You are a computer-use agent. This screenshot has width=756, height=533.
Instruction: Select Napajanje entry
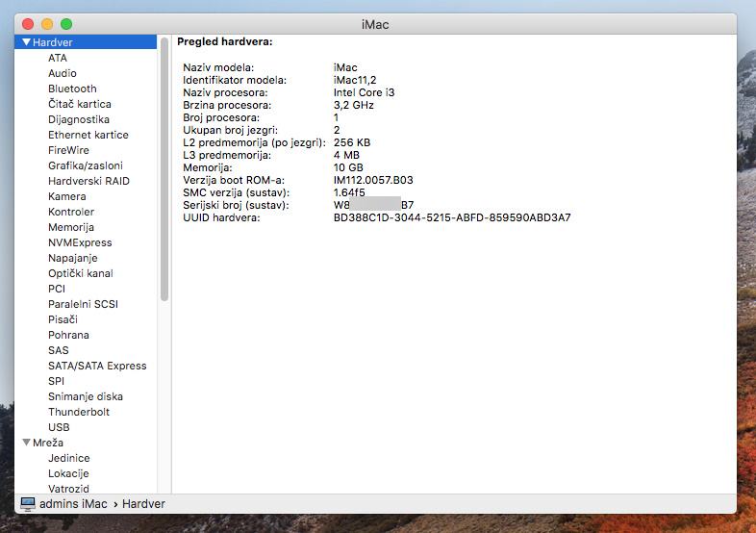[x=73, y=259]
